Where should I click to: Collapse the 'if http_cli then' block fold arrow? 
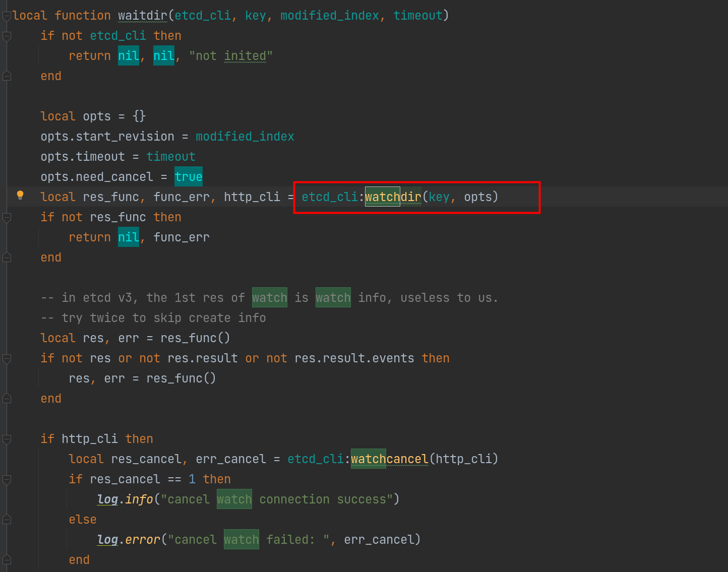click(x=7, y=438)
